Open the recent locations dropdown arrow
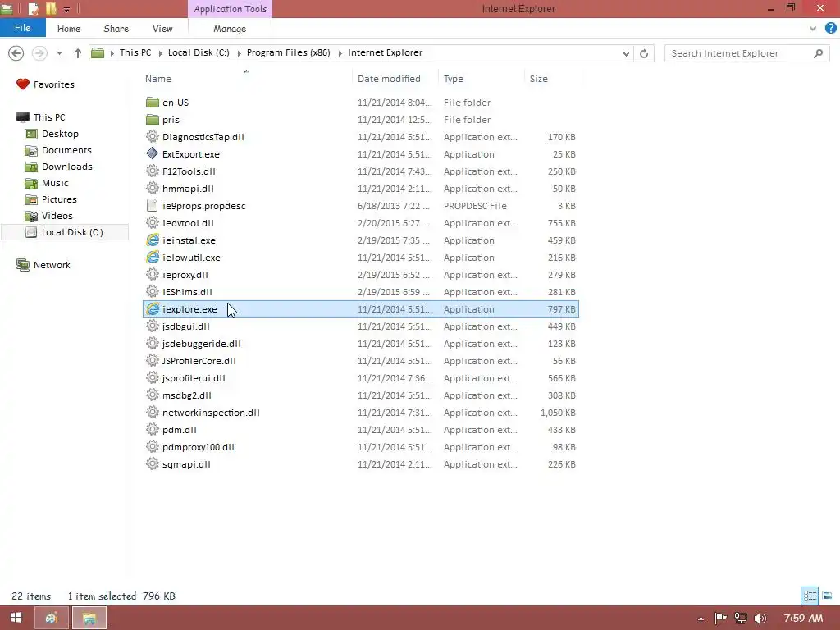 (x=59, y=53)
